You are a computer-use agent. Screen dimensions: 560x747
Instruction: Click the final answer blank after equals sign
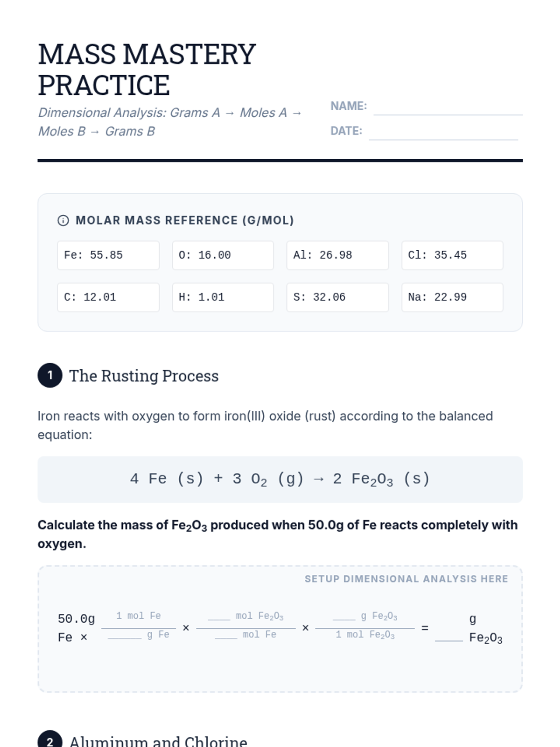(449, 638)
